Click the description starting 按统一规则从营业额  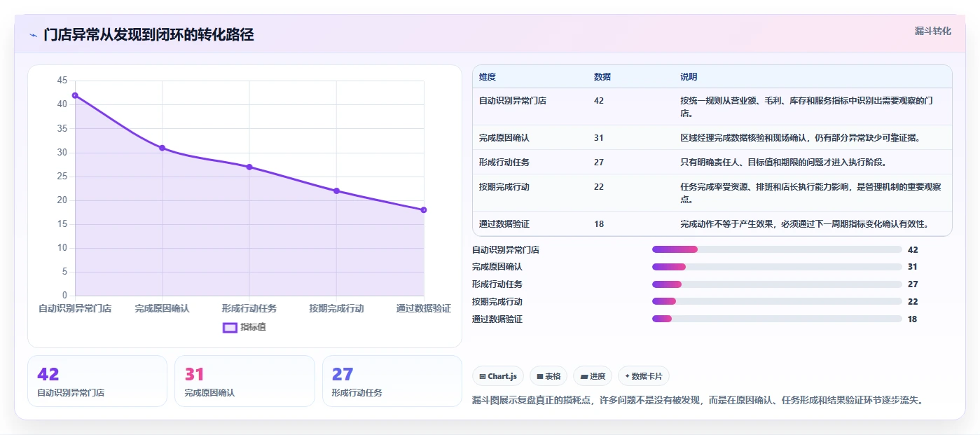[806, 106]
